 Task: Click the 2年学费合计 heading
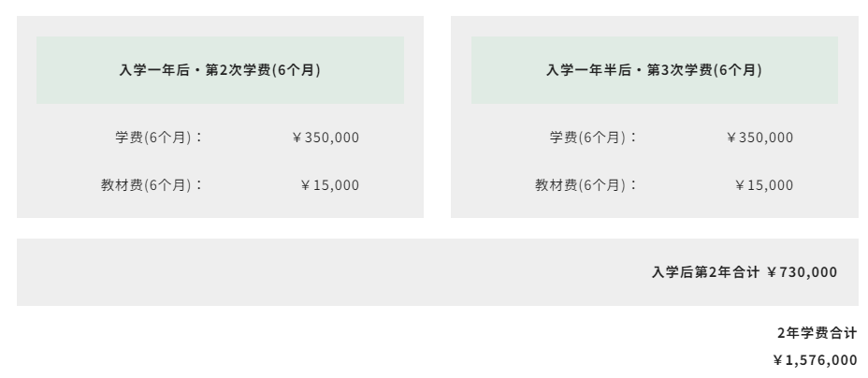pos(817,333)
